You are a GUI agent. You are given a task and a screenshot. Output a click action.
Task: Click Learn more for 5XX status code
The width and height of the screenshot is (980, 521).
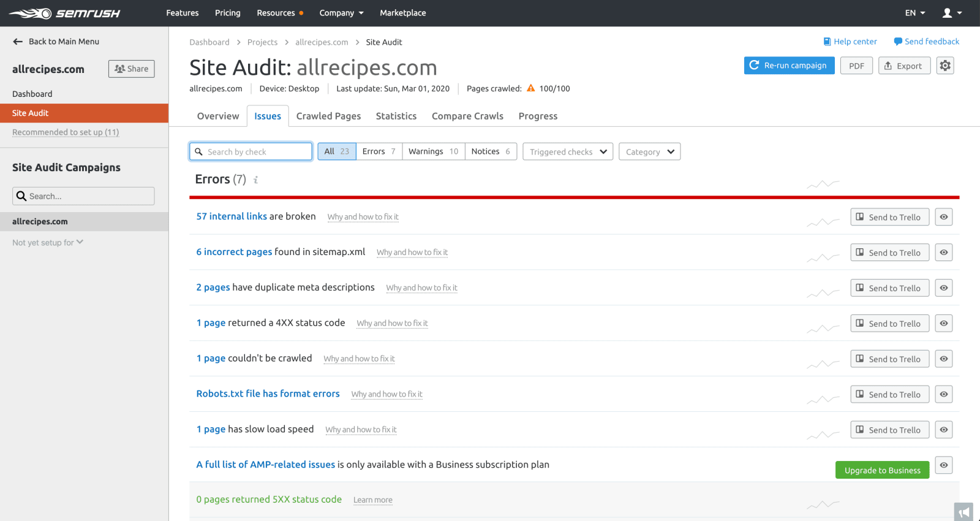click(373, 500)
